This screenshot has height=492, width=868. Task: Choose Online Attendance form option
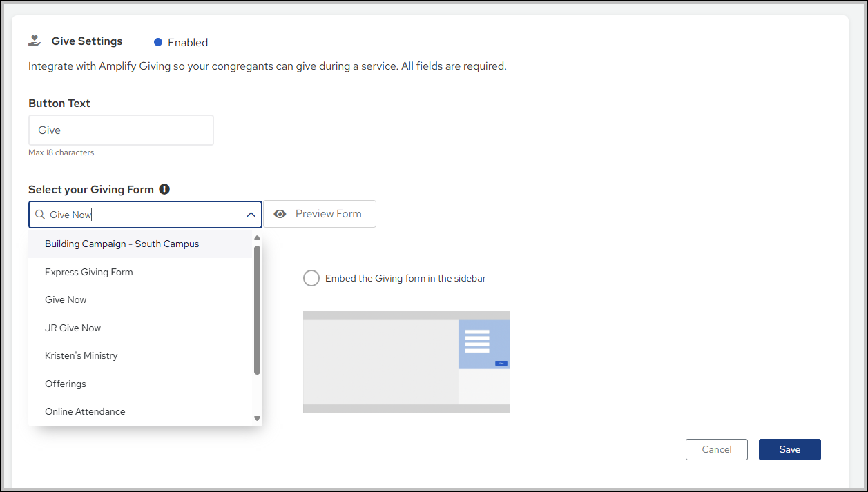tap(85, 411)
